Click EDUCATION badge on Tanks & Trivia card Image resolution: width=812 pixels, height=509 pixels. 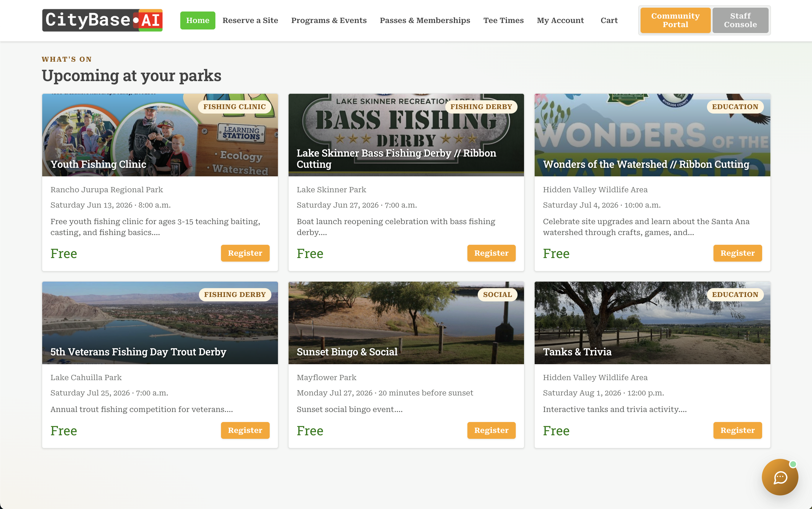pos(735,295)
